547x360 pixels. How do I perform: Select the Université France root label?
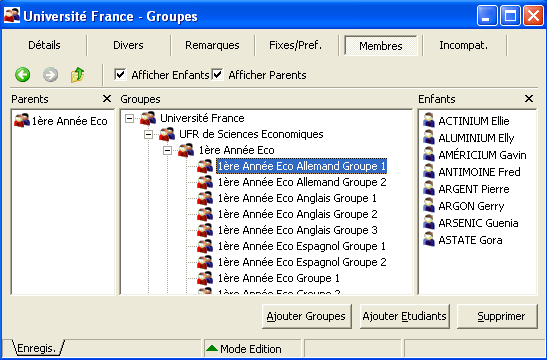(x=202, y=118)
